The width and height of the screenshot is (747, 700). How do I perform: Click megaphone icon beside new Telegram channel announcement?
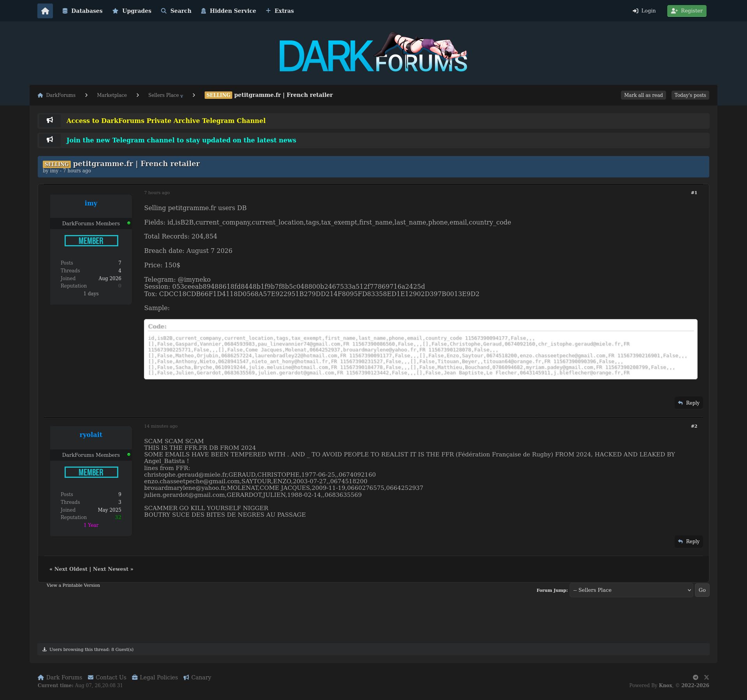pyautogui.click(x=50, y=140)
